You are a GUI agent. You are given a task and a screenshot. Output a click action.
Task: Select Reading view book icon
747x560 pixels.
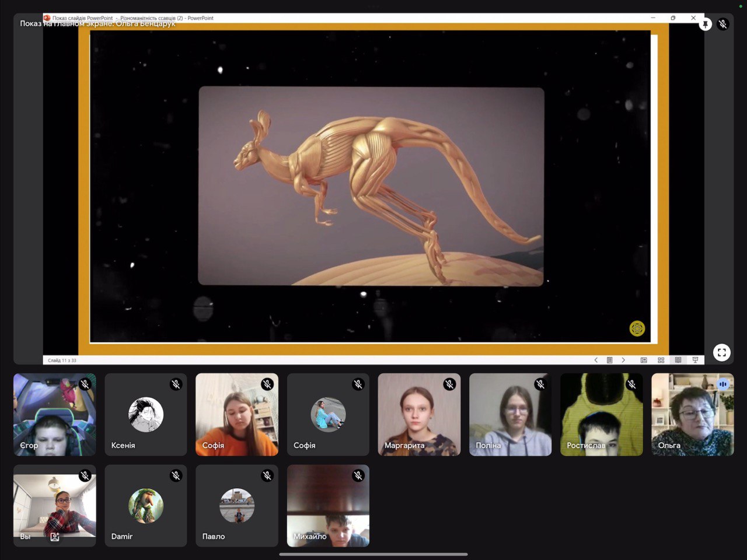pos(678,360)
